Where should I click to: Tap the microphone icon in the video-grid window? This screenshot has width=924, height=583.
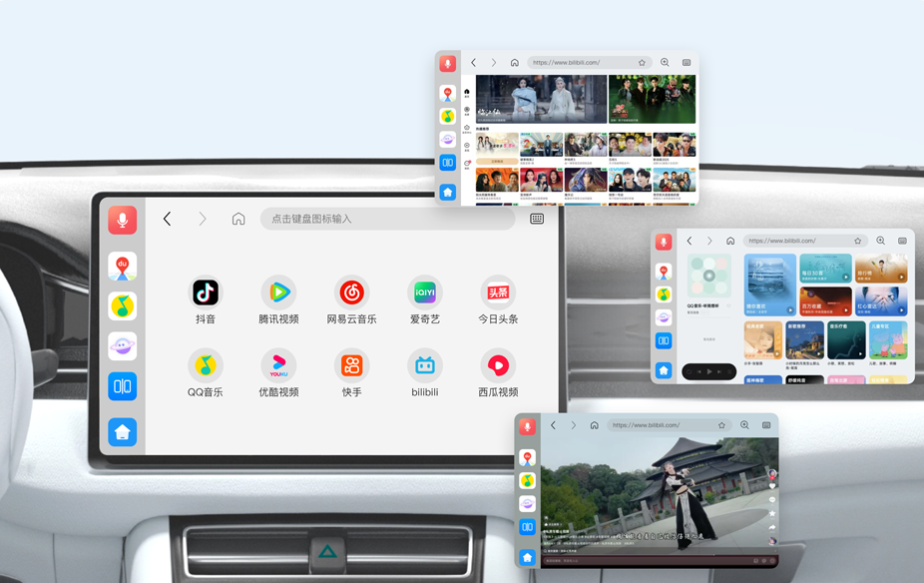click(x=448, y=64)
